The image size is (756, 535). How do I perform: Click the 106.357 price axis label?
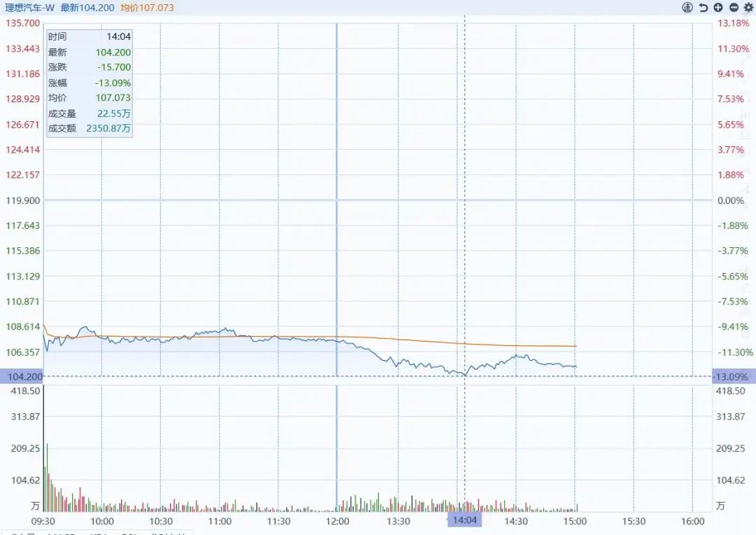point(22,352)
